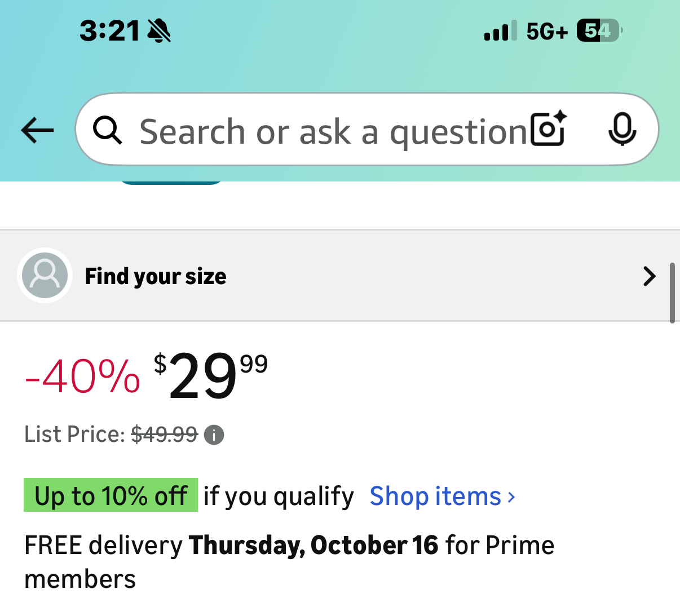Open camera lens visual search
The width and height of the screenshot is (680, 616).
point(549,129)
